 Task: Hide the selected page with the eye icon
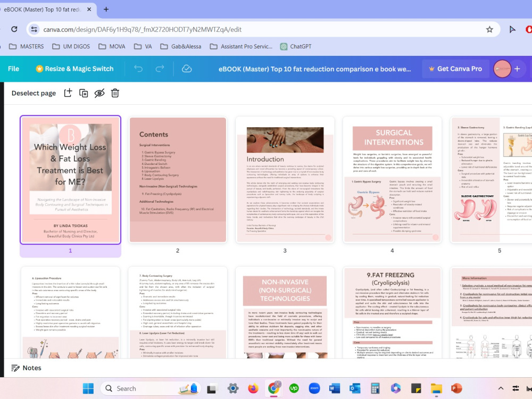(x=99, y=93)
